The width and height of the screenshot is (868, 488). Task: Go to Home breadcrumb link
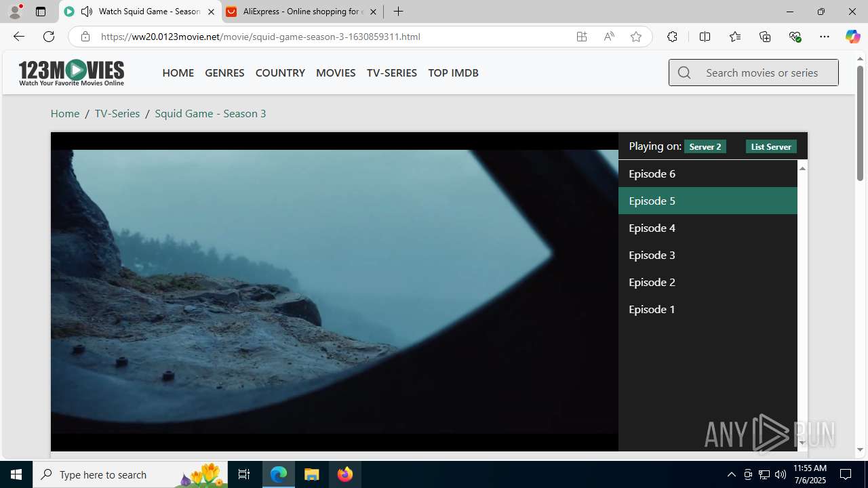point(65,113)
